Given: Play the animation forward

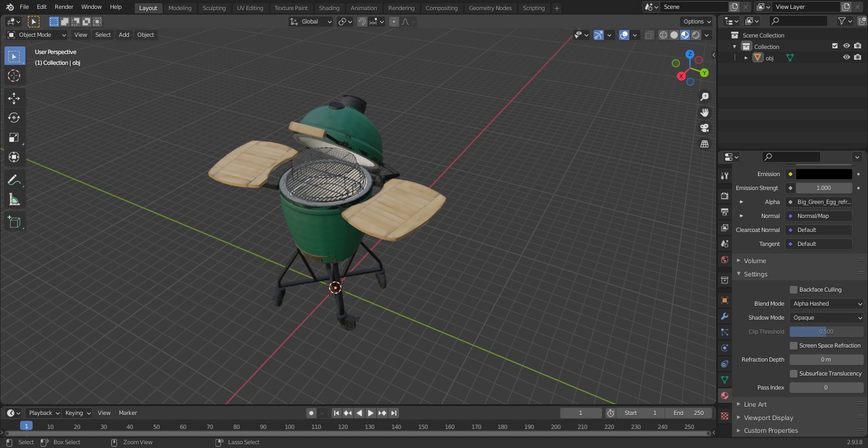Looking at the screenshot, I should (370, 413).
